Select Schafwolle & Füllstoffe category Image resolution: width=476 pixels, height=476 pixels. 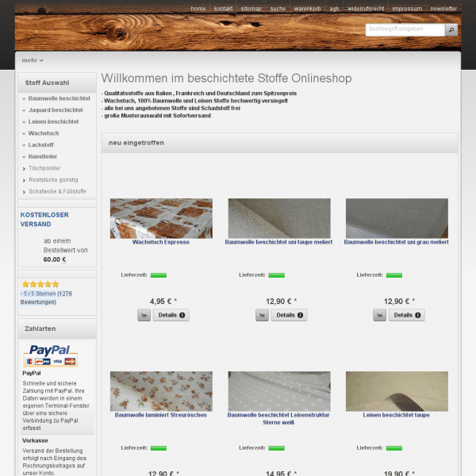(x=58, y=191)
